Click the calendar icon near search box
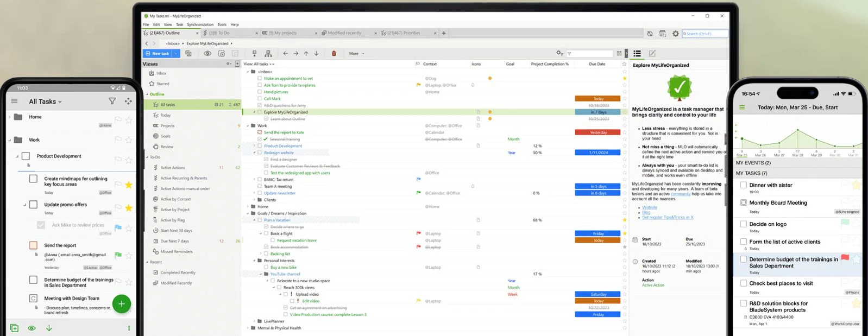Image resolution: width=868 pixels, height=336 pixels. (x=663, y=34)
